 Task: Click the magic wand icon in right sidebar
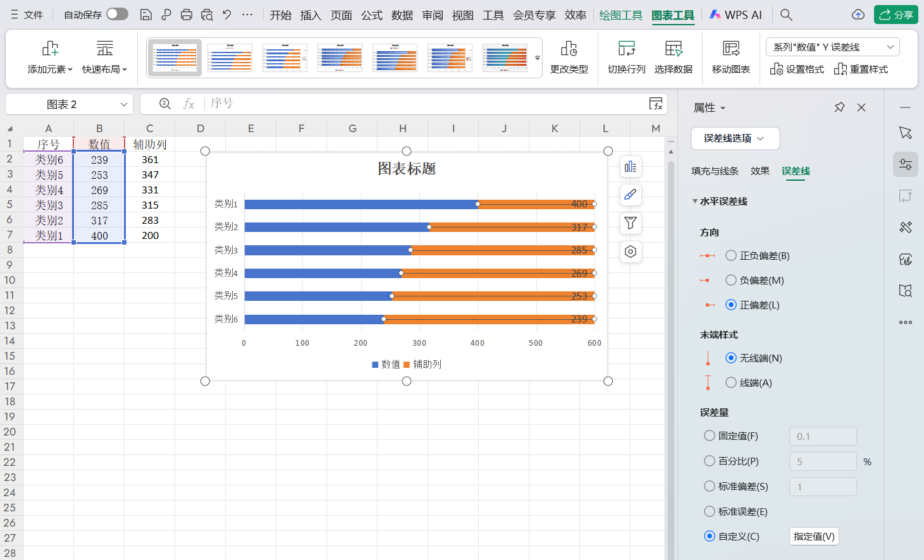(905, 227)
